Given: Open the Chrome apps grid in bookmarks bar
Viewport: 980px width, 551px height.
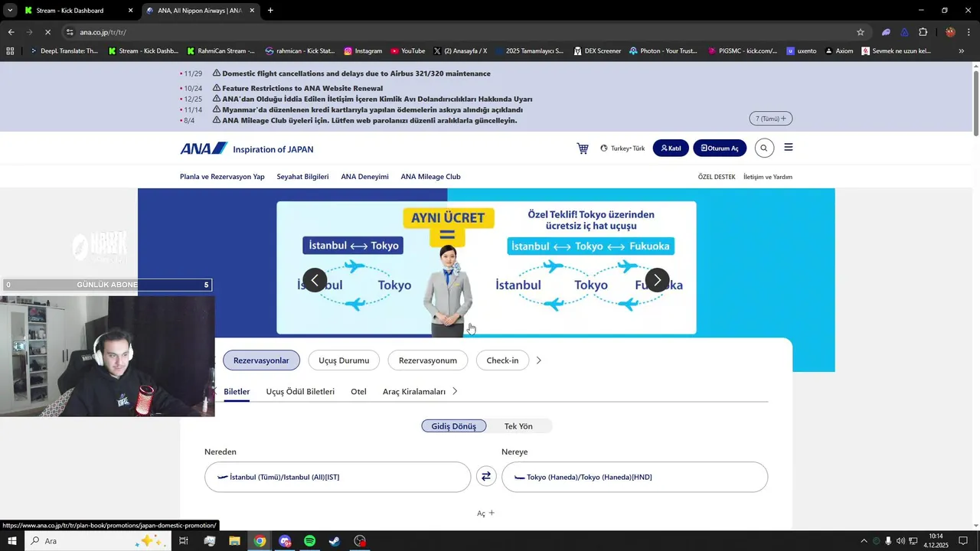Looking at the screenshot, I should pyautogui.click(x=10, y=51).
